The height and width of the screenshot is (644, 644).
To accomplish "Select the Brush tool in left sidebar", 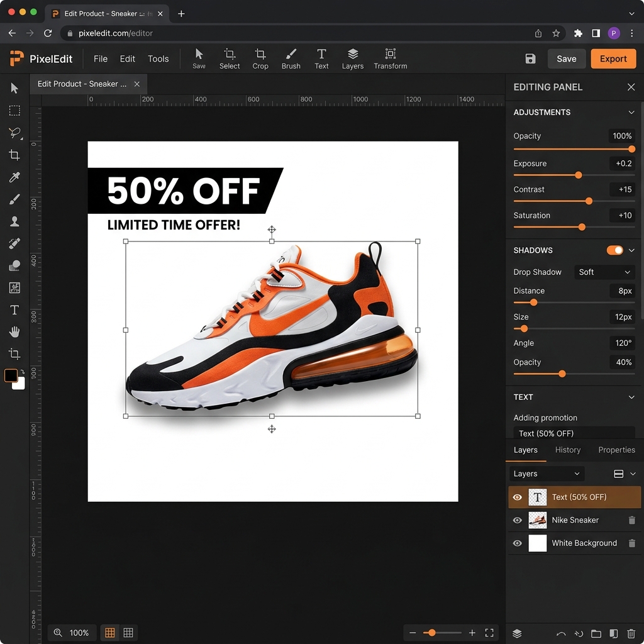I will pos(14,199).
